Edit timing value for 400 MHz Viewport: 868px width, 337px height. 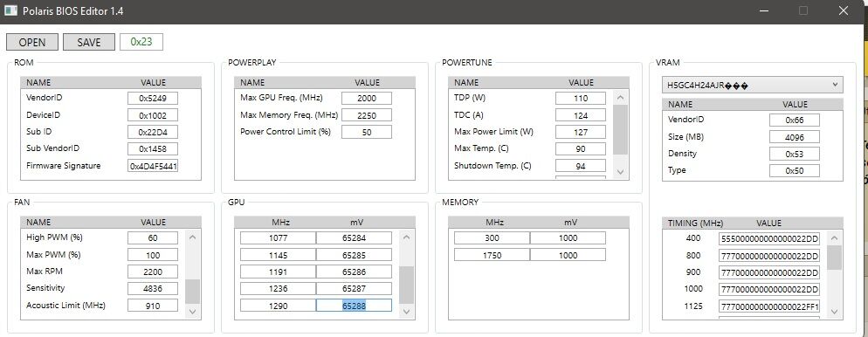pos(769,238)
